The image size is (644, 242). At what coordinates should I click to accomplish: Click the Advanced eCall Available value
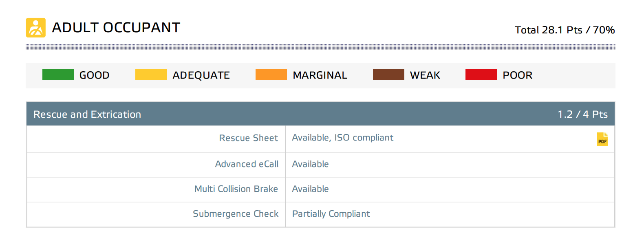[x=310, y=164]
